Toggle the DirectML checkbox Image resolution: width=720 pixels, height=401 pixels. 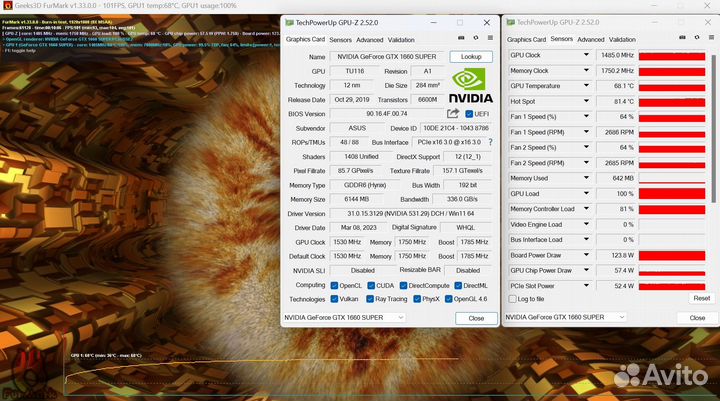[458, 286]
